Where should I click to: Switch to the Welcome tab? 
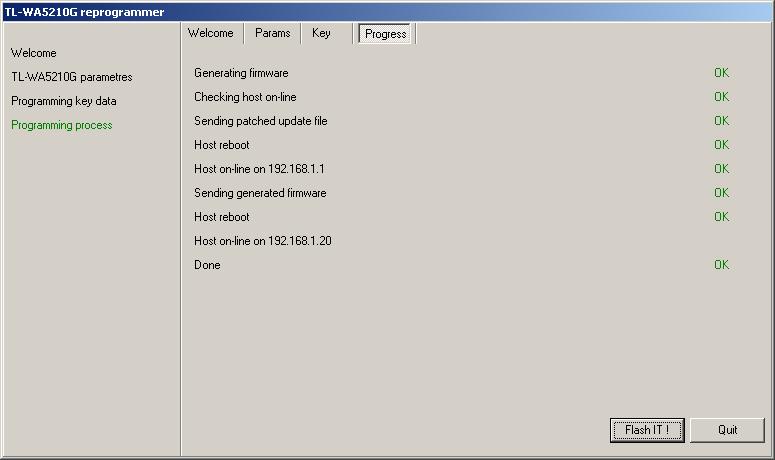coord(211,33)
